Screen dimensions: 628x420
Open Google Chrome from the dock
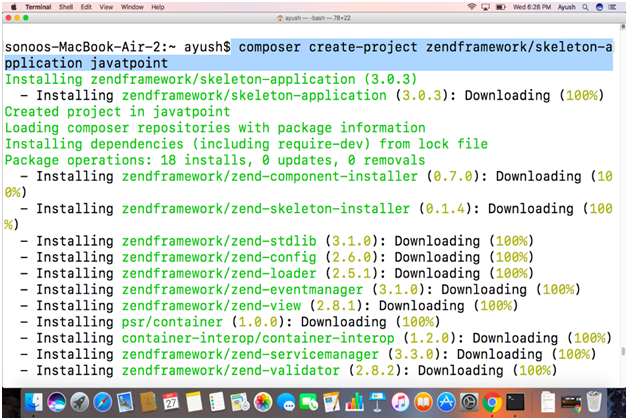pyautogui.click(x=492, y=402)
